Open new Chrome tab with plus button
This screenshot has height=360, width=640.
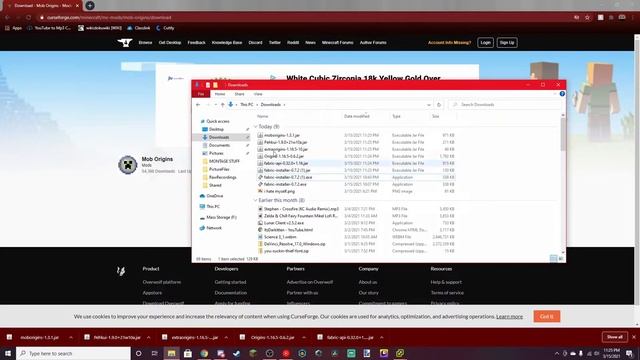(90, 6)
